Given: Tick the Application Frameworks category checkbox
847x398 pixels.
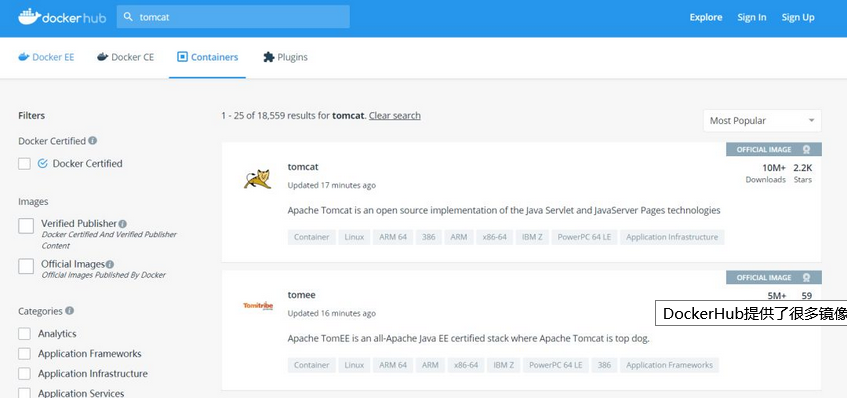Looking at the screenshot, I should pos(24,354).
